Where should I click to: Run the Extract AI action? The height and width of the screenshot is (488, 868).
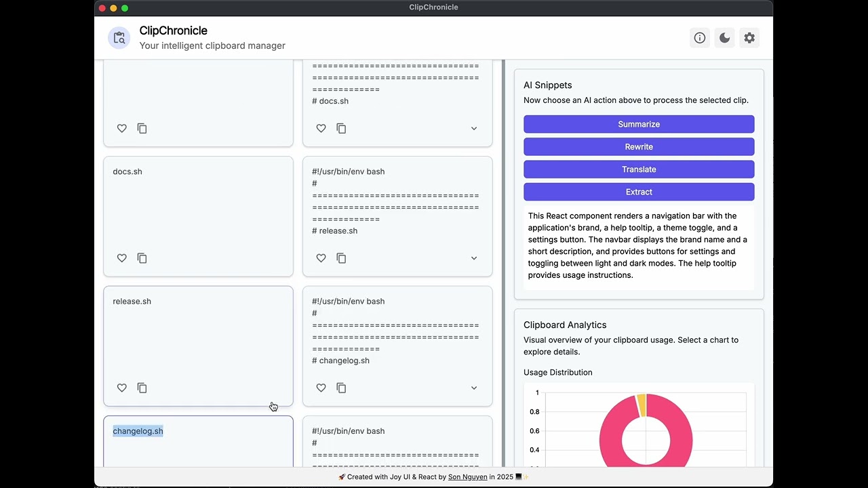639,192
